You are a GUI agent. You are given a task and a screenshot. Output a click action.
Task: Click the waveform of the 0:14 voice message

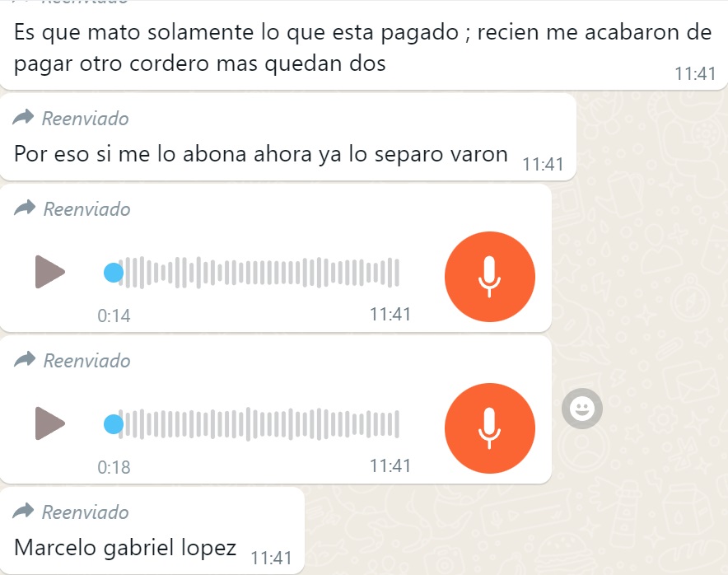tap(259, 273)
